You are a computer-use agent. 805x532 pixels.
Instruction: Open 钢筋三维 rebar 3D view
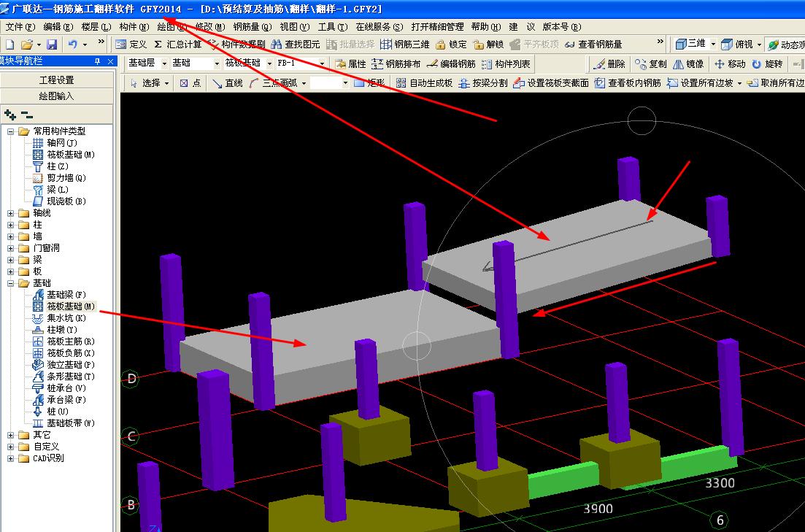(x=405, y=45)
